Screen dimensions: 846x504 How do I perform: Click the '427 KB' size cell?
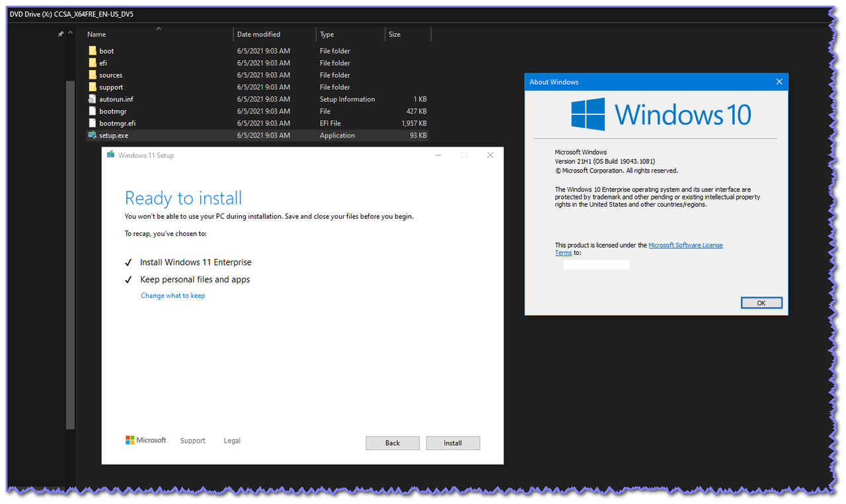click(x=416, y=111)
